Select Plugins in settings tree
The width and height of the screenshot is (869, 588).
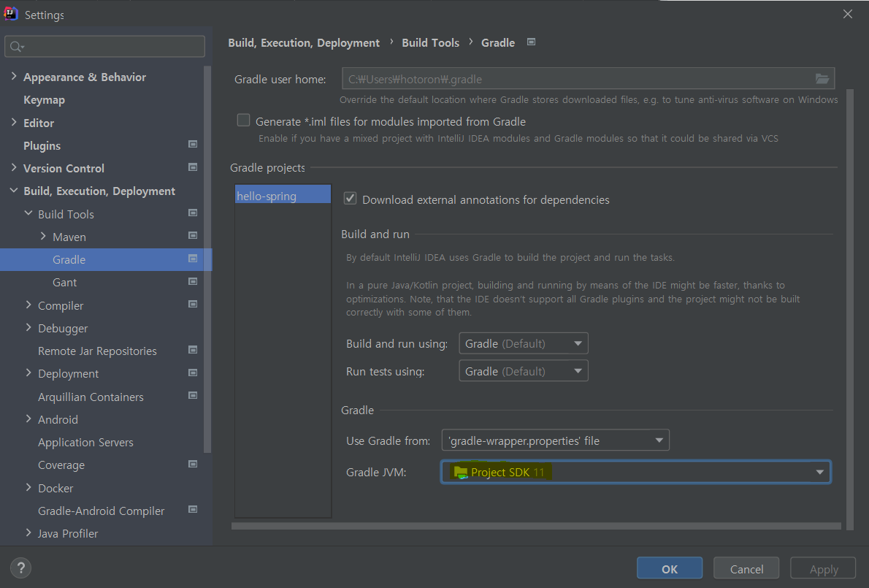click(42, 145)
